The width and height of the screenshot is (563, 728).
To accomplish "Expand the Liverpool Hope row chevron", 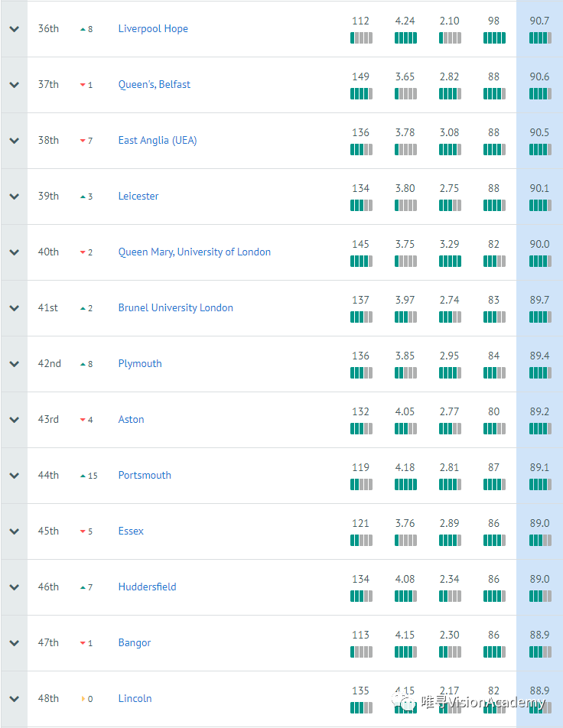I will 15,29.
